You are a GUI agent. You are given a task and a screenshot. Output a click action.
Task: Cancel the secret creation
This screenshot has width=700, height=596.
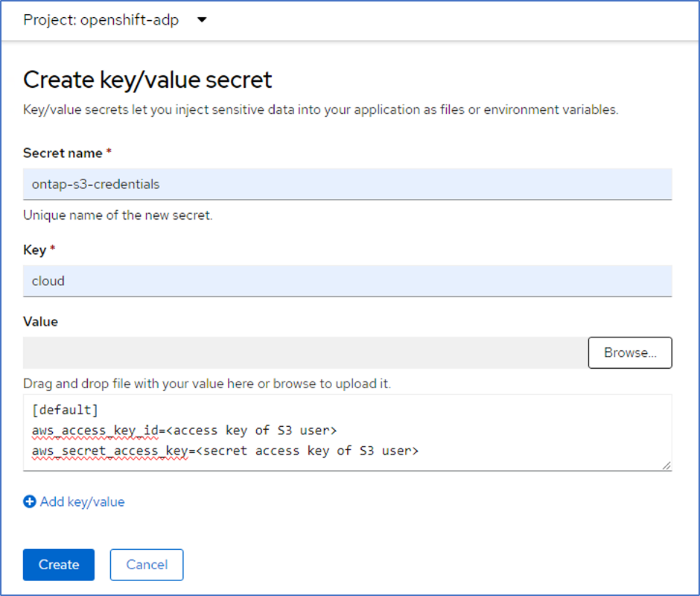(147, 565)
